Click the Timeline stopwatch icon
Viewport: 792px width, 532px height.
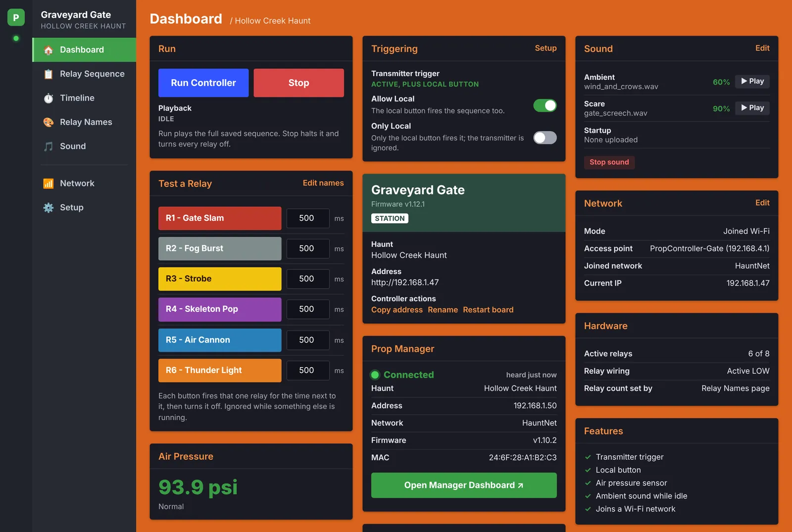point(48,98)
